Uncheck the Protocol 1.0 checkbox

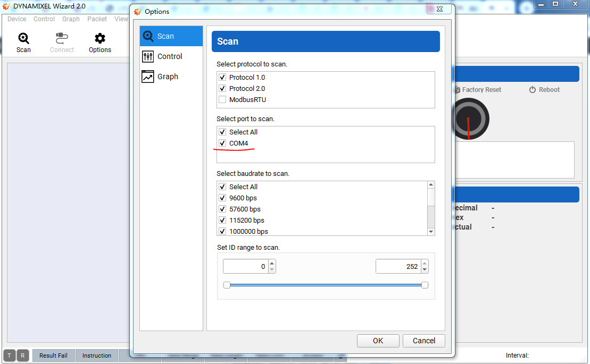222,78
